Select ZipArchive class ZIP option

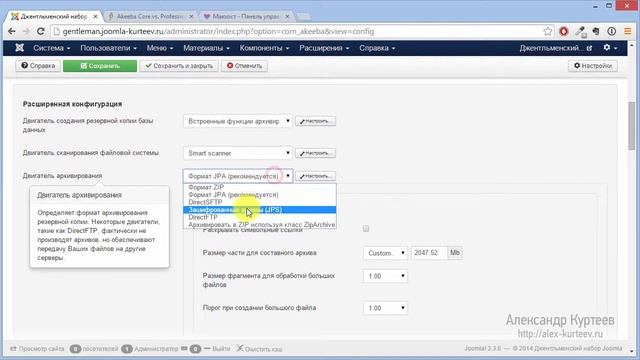(260, 224)
